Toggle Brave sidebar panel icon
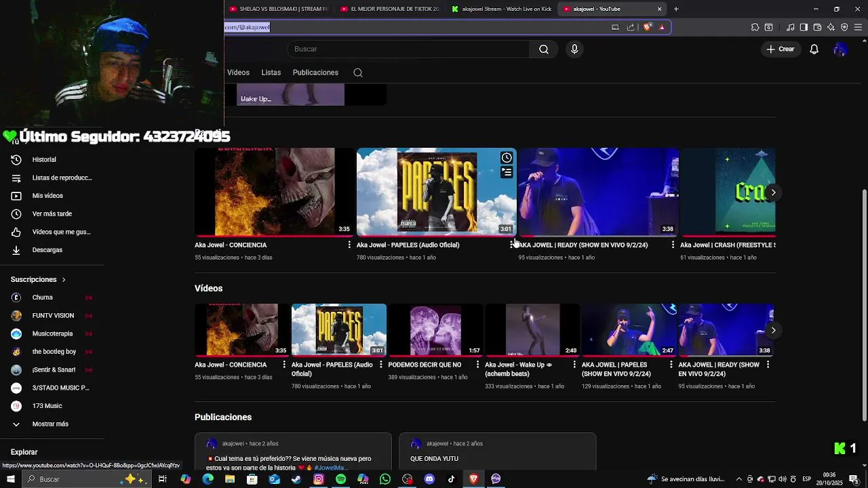868x488 pixels. click(804, 27)
